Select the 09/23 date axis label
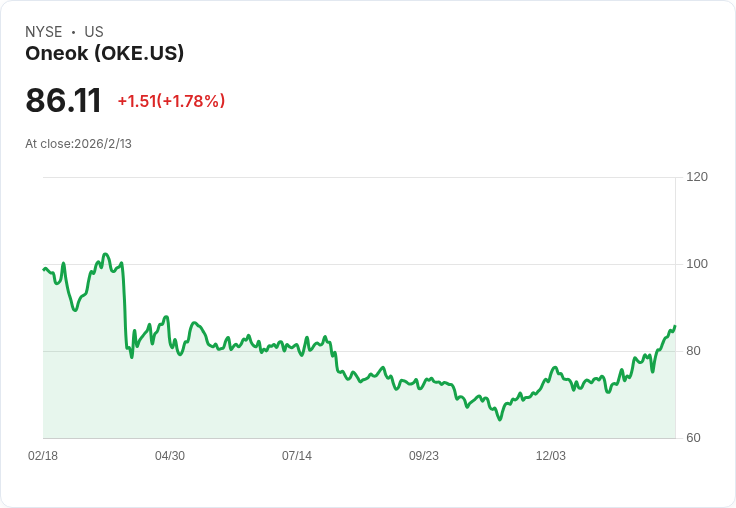Image resolution: width=736 pixels, height=508 pixels. tap(424, 456)
